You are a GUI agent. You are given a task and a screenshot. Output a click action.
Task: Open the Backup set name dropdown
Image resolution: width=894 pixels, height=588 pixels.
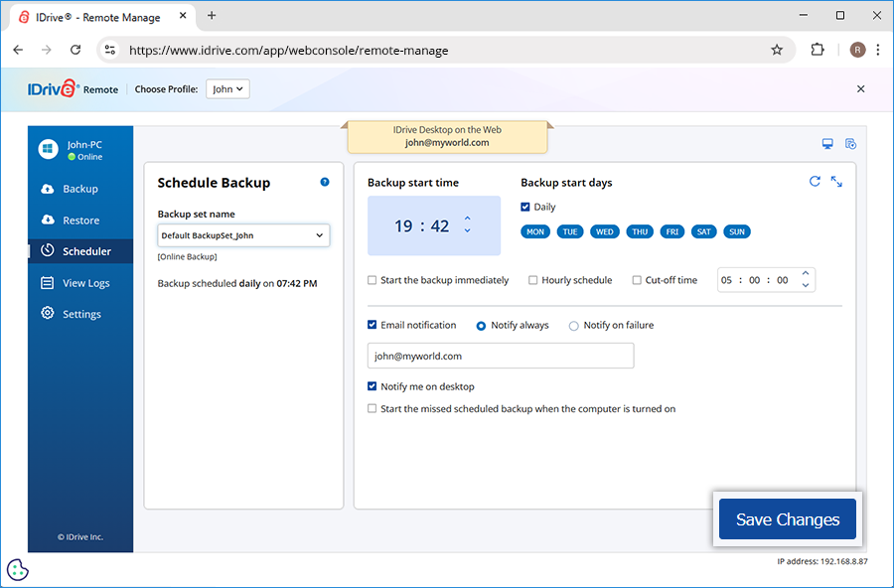click(x=243, y=235)
